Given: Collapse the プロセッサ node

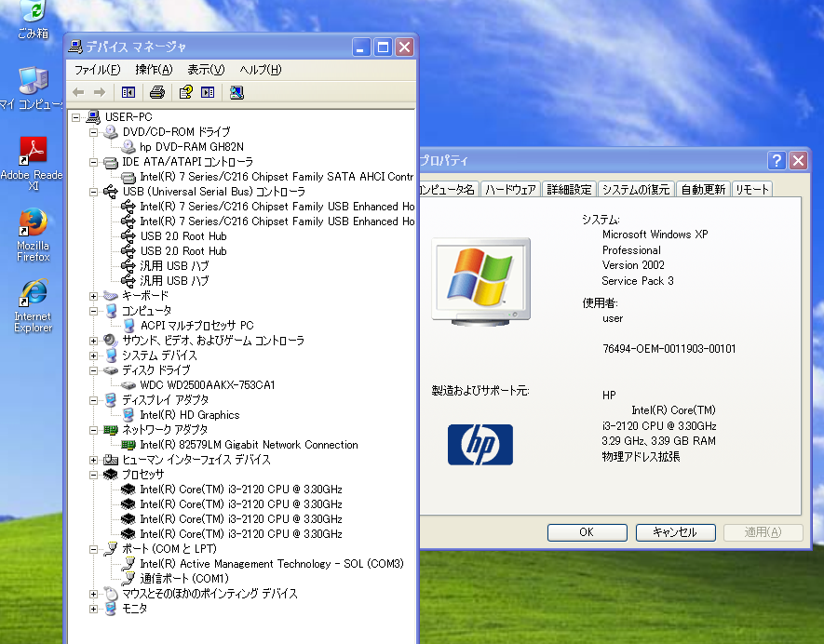Looking at the screenshot, I should [x=93, y=475].
